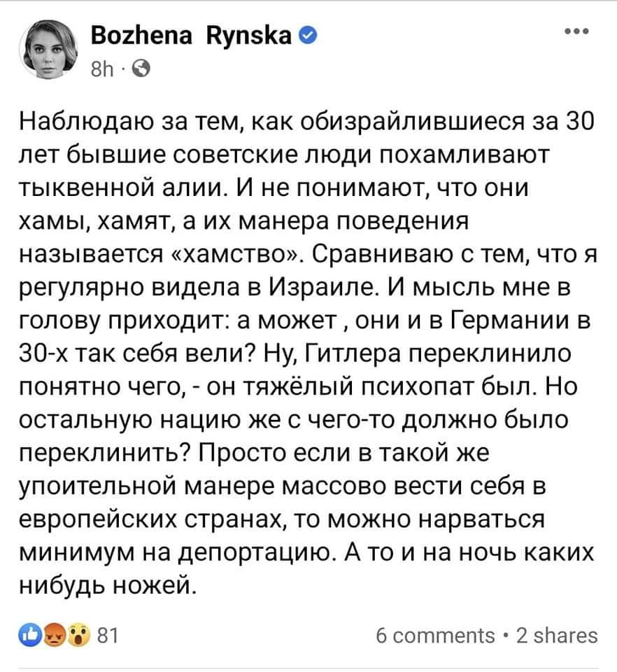617x672 pixels.
Task: Click the Wow reaction emoji
Action: point(80,636)
